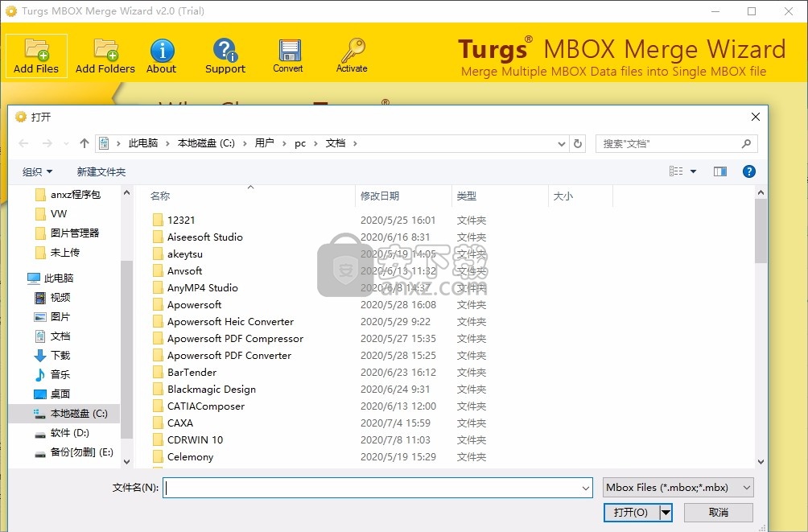Open the 组织 dropdown menu
The height and width of the screenshot is (532, 808).
(x=37, y=171)
